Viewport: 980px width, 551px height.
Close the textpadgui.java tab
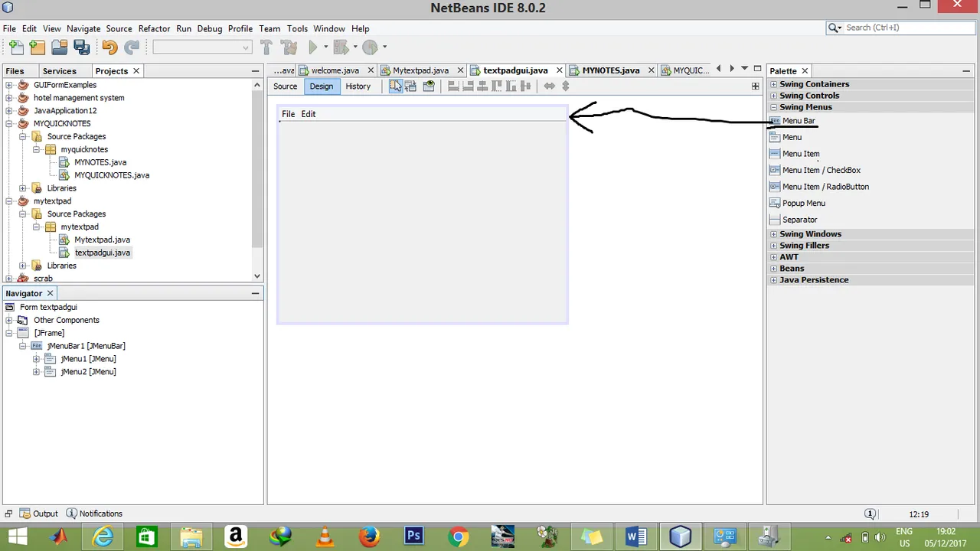559,70
